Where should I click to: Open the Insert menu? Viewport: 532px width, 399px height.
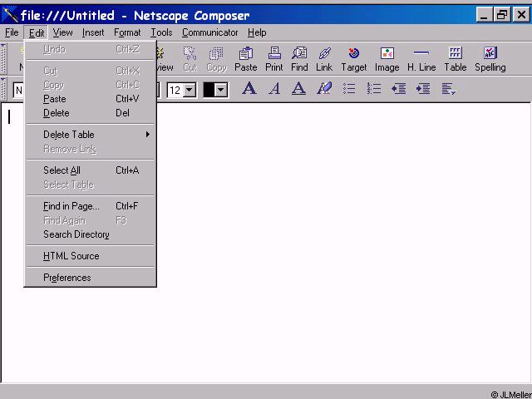pyautogui.click(x=93, y=32)
